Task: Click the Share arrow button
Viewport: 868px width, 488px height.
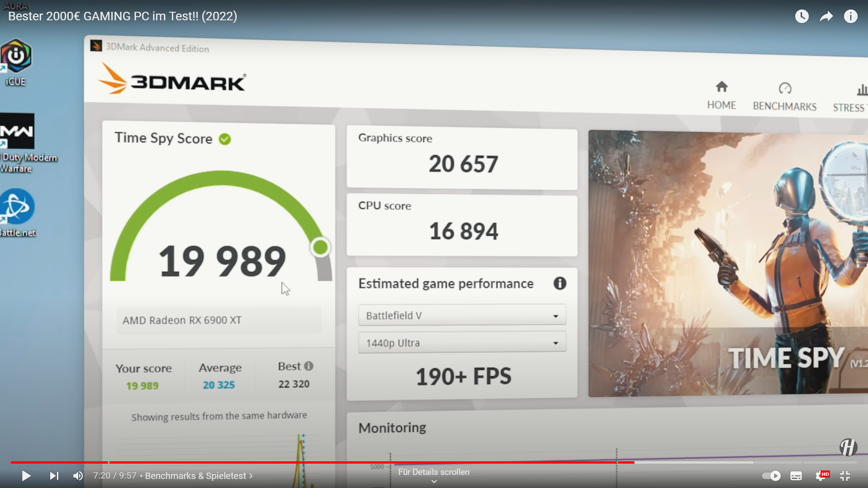Action: (826, 16)
